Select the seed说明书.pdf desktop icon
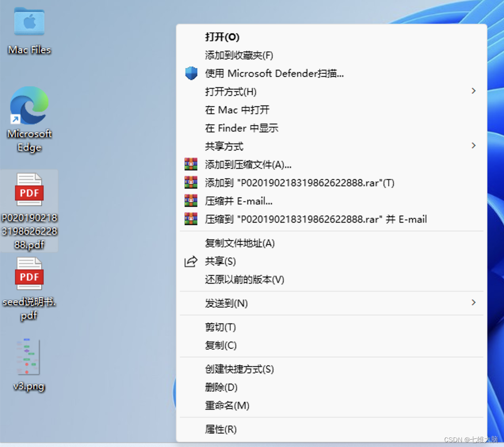 29,273
